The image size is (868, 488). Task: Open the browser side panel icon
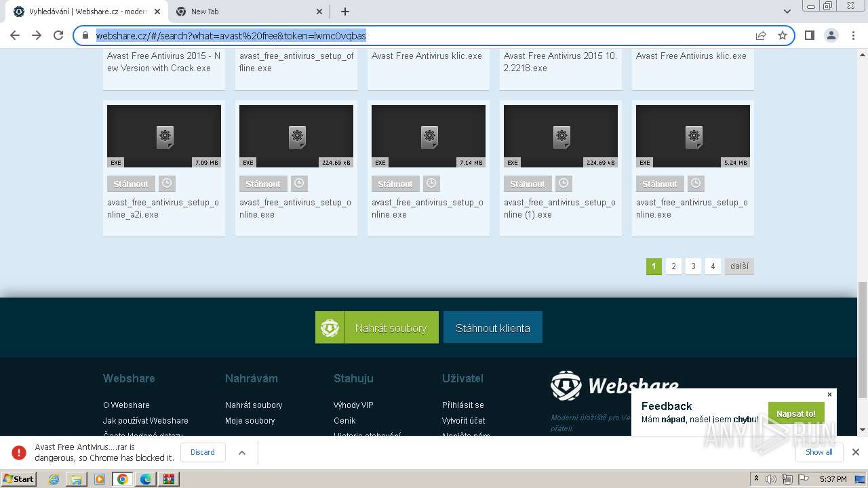pos(810,35)
